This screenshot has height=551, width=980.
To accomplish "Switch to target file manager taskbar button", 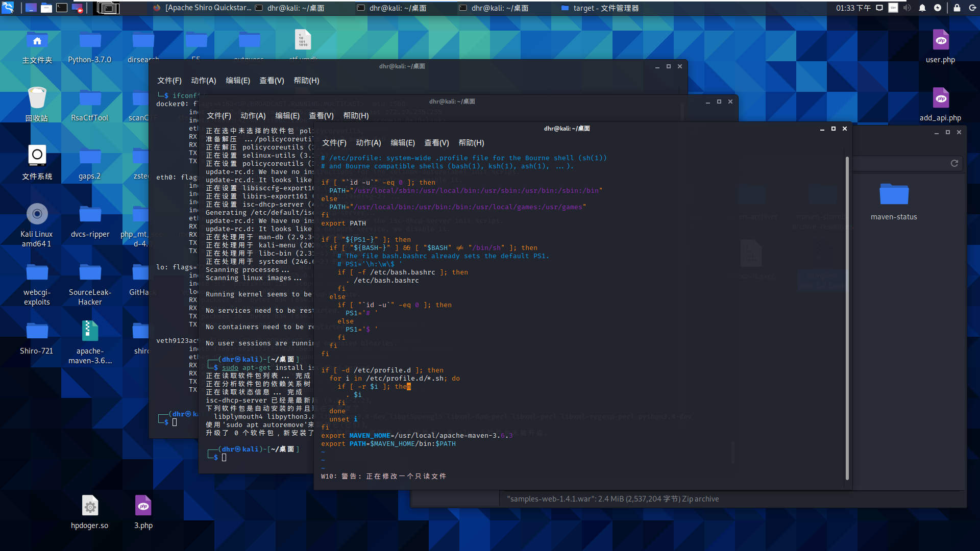I will tap(600, 8).
